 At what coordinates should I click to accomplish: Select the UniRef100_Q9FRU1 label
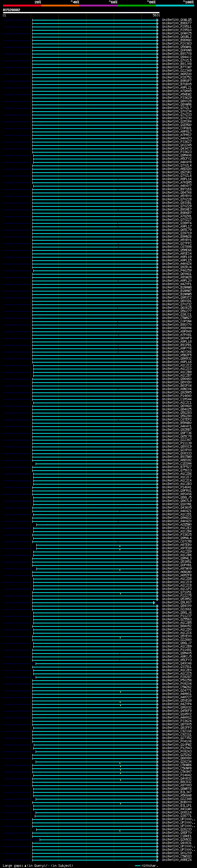(177, 491)
